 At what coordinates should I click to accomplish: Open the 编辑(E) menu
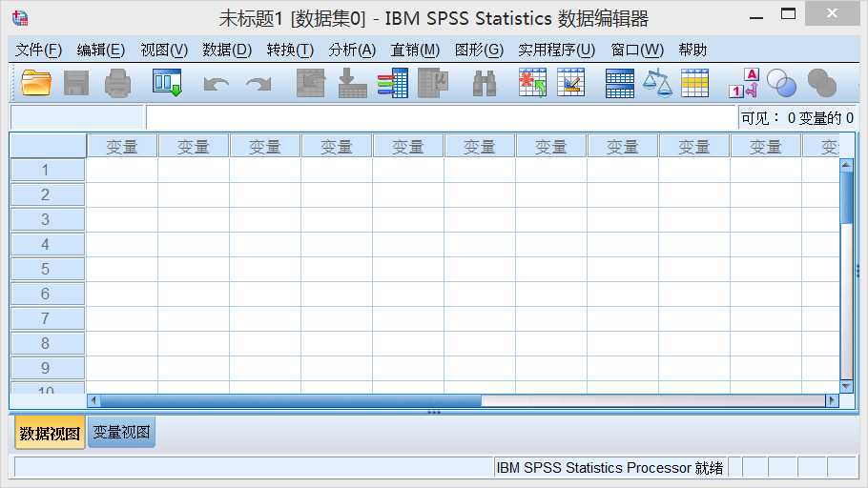click(101, 50)
